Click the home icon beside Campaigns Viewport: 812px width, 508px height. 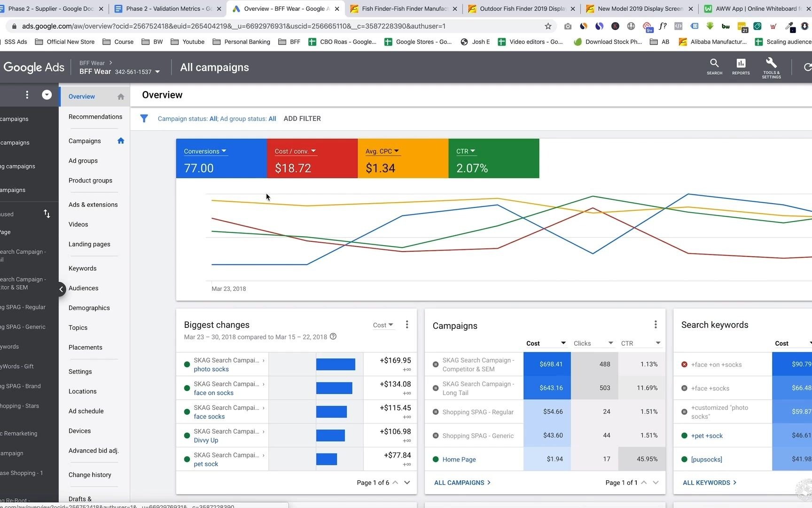tap(121, 141)
